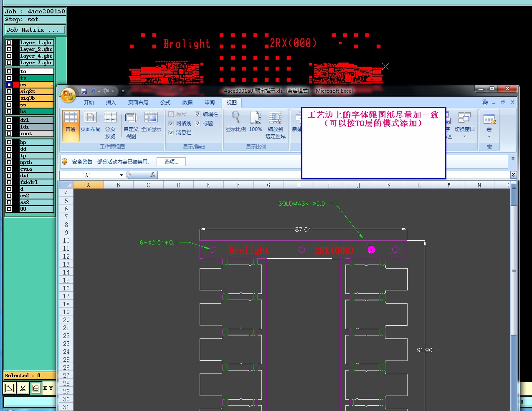Click first zoom tool icon below layer list
Screen dimensions: 532x411
(10, 388)
